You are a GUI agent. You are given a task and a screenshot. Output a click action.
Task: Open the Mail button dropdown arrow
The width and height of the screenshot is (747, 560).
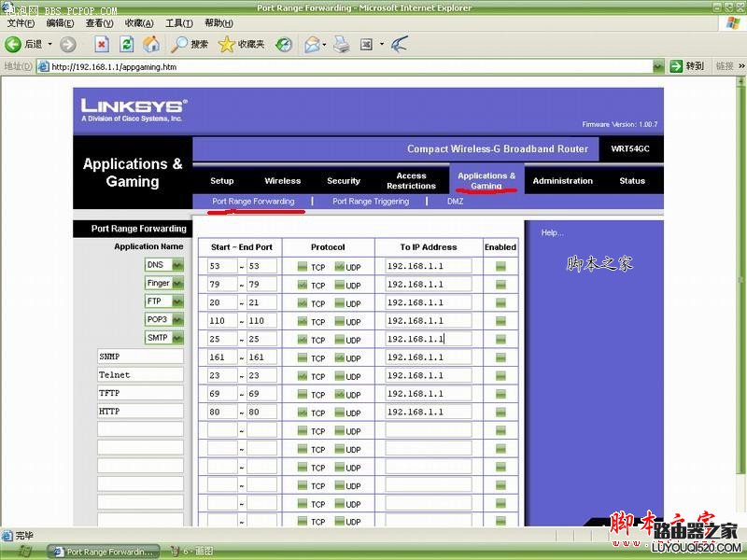coord(324,44)
